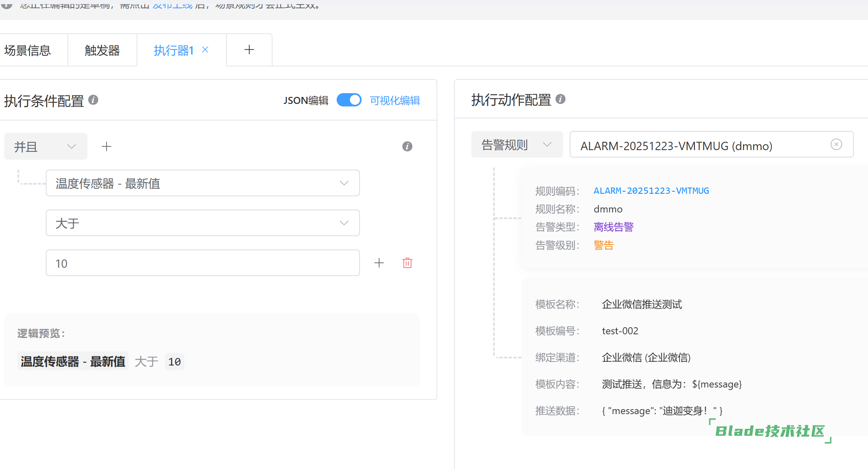Click plus icon next to 并且 selector
The width and height of the screenshot is (868, 469).
click(x=107, y=146)
